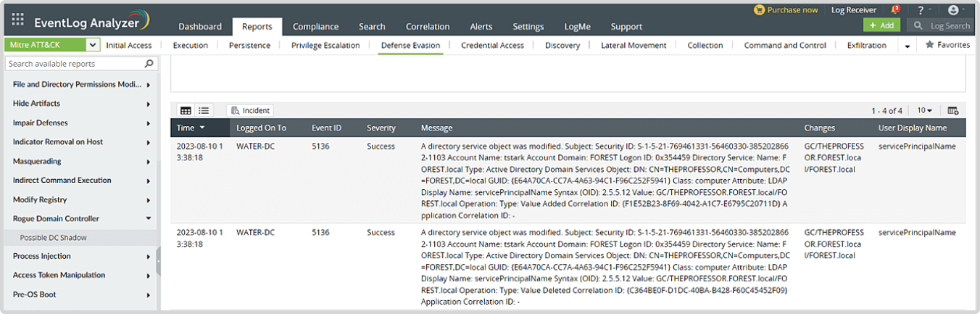
Task: Open the Mitre ATT&CK dropdown
Action: pyautogui.click(x=93, y=45)
